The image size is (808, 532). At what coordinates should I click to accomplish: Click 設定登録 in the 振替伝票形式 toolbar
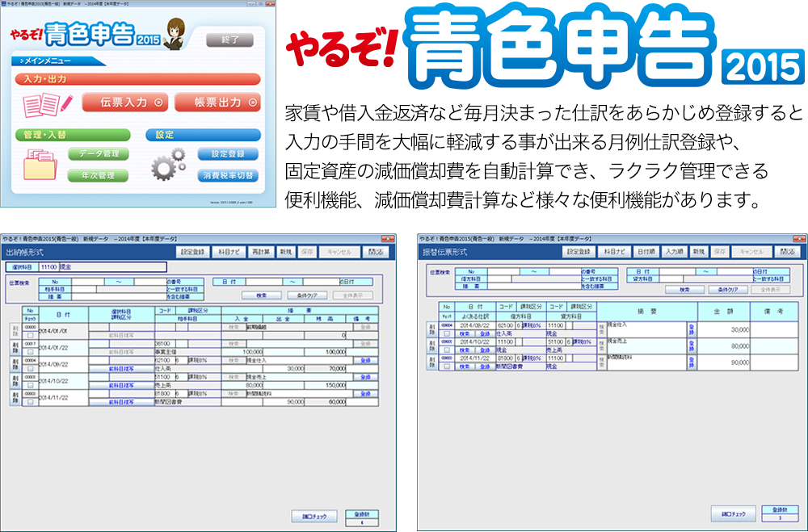click(x=579, y=251)
